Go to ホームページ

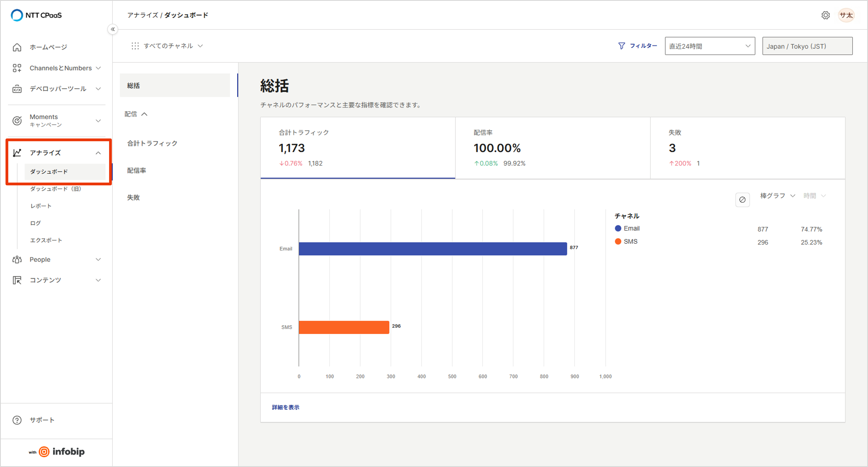click(x=48, y=47)
